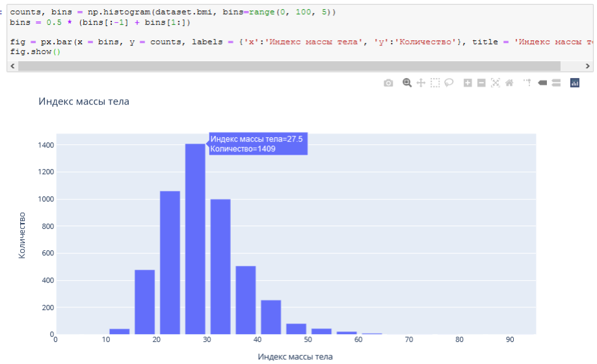The height and width of the screenshot is (364, 597).
Task: Click the bar centered at 47.5
Action: click(296, 329)
